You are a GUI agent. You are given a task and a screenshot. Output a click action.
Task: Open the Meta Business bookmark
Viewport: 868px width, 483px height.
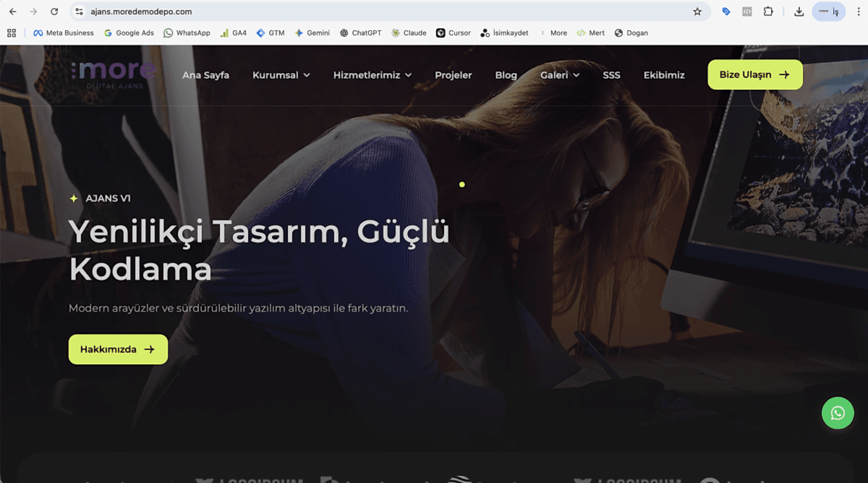pos(64,33)
